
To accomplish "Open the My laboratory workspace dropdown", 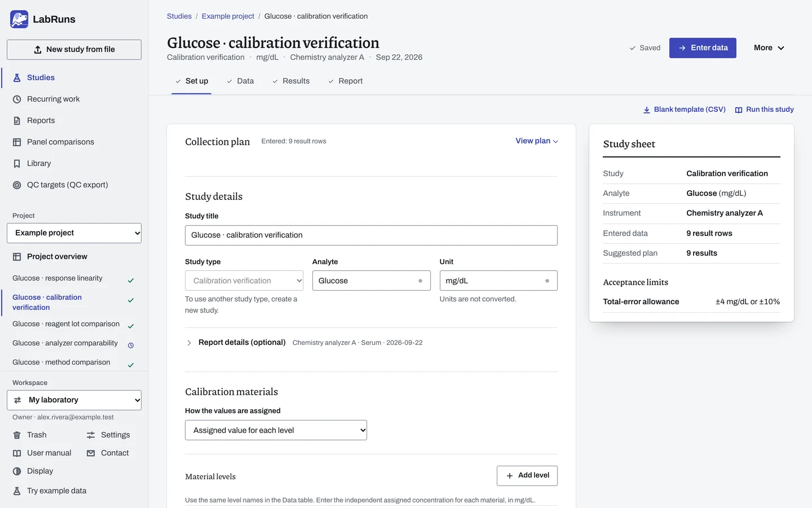I will click(x=74, y=400).
